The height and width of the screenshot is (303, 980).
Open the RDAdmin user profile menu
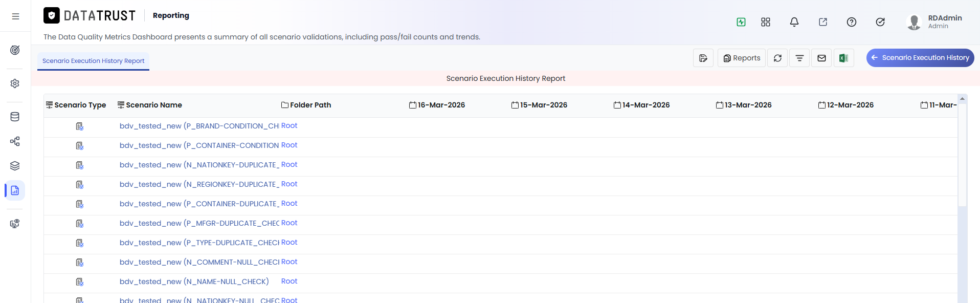click(x=934, y=22)
